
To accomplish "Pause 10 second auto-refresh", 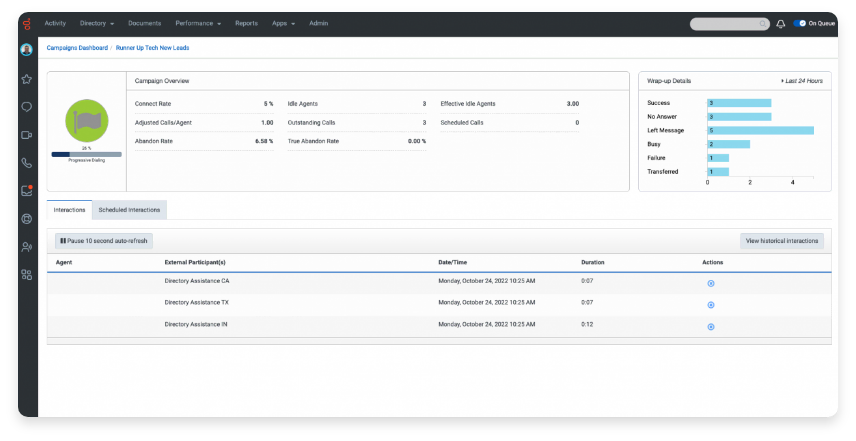I will (104, 241).
